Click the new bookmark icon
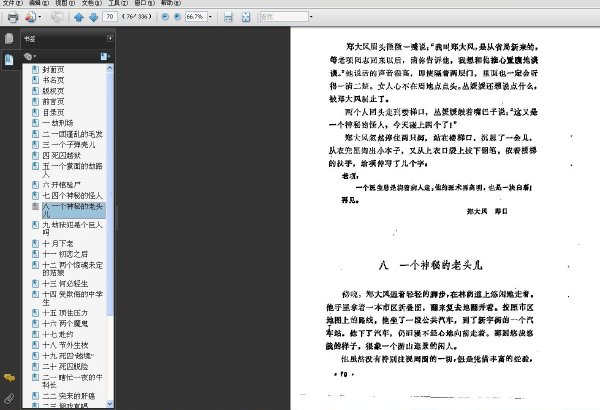The width and height of the screenshot is (600, 410). point(105,57)
